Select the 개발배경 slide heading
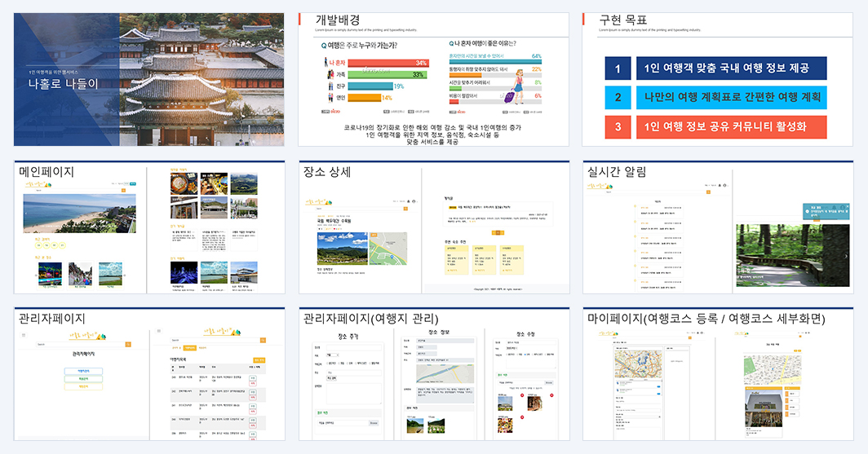 (338, 20)
